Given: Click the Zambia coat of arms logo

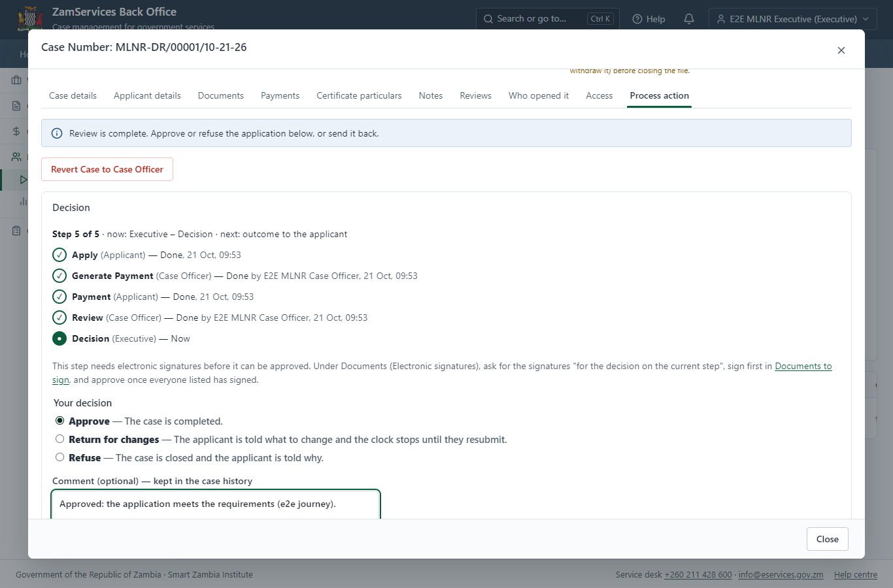Looking at the screenshot, I should click(30, 18).
